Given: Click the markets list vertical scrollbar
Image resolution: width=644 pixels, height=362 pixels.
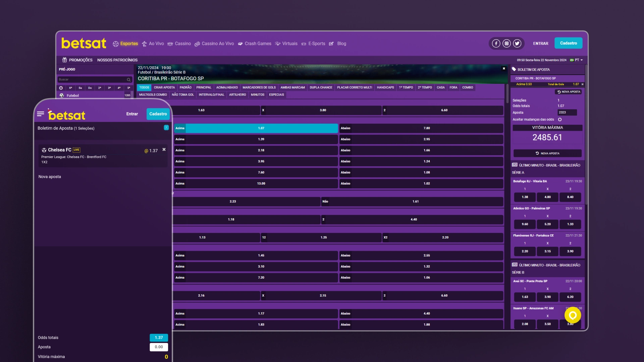Looking at the screenshot, I should [507, 94].
